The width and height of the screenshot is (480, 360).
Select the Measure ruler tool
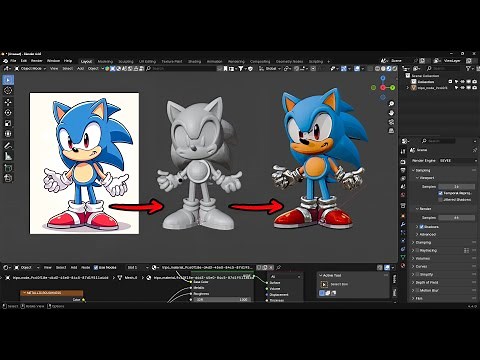[8, 156]
